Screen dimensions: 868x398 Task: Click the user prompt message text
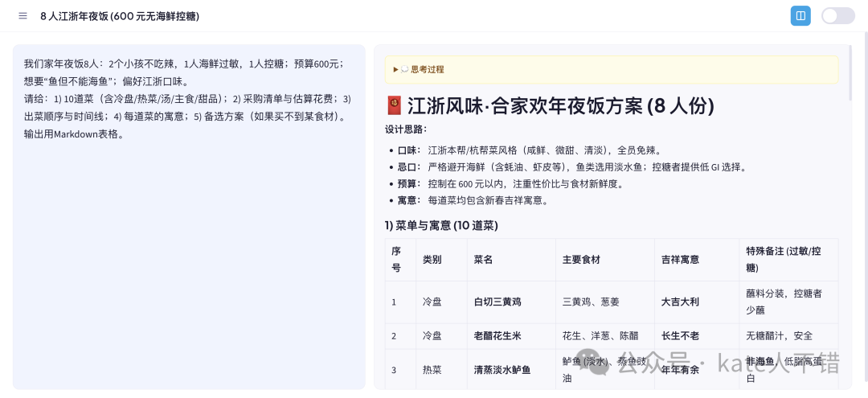pyautogui.click(x=187, y=99)
